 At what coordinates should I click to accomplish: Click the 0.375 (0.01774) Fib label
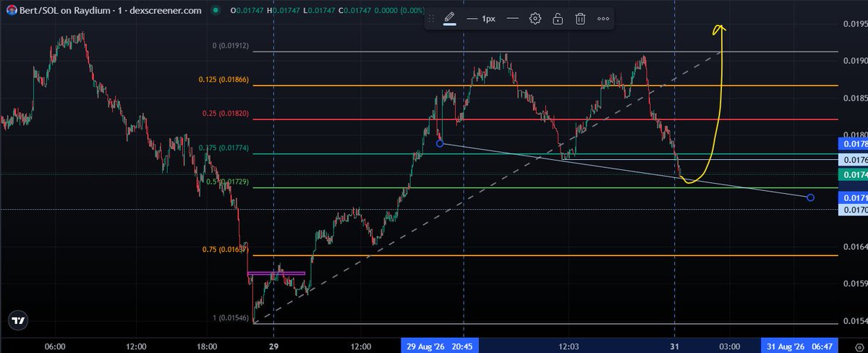[x=224, y=148]
